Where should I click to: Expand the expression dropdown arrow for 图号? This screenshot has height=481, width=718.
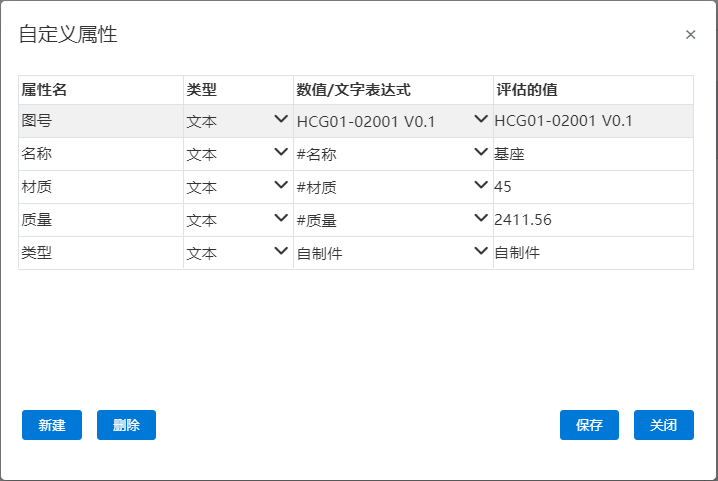[x=481, y=119]
